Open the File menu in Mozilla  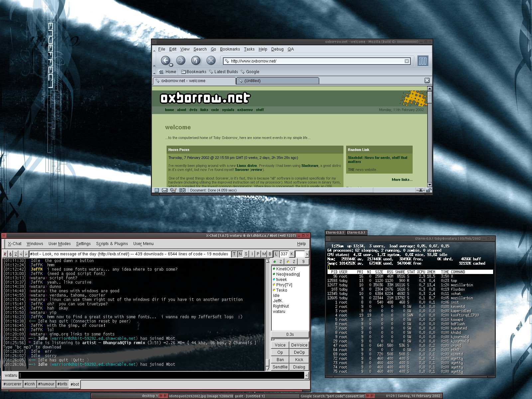coord(162,49)
